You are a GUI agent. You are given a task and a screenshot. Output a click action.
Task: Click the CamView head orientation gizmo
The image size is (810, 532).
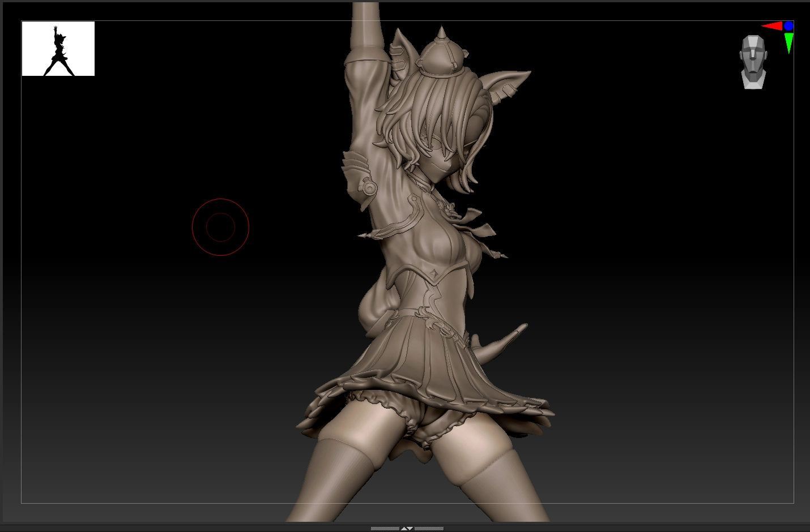pos(753,62)
